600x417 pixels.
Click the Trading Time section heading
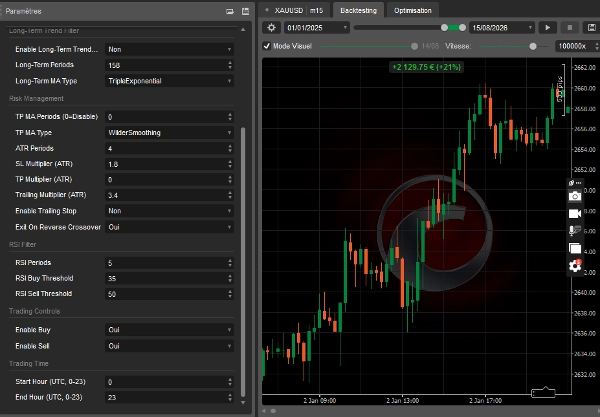click(x=29, y=363)
